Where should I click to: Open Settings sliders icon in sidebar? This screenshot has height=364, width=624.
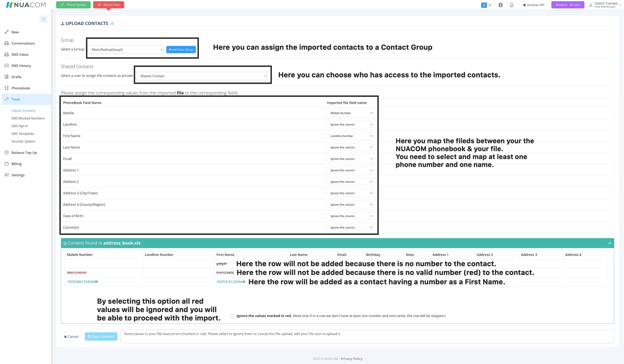click(7, 175)
